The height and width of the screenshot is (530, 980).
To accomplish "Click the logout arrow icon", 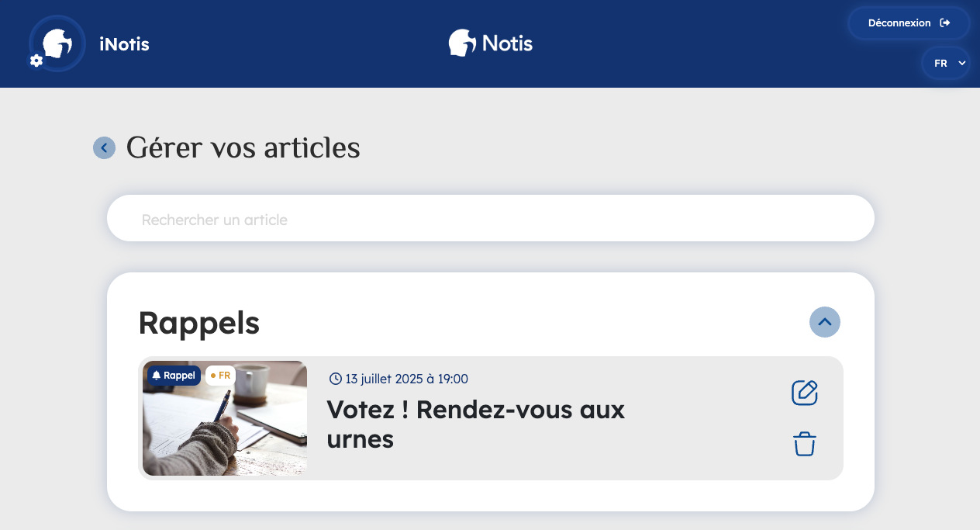I will (945, 23).
